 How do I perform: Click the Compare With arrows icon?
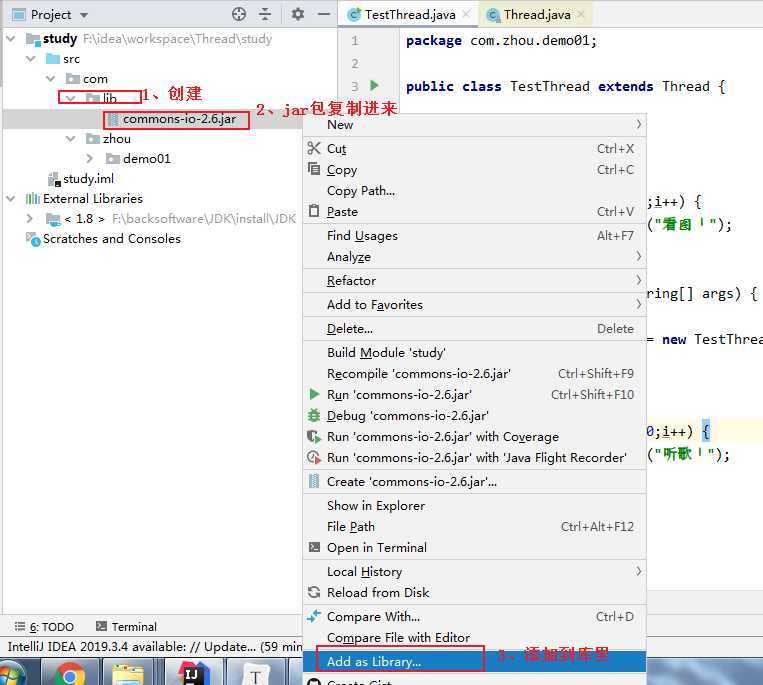click(314, 616)
